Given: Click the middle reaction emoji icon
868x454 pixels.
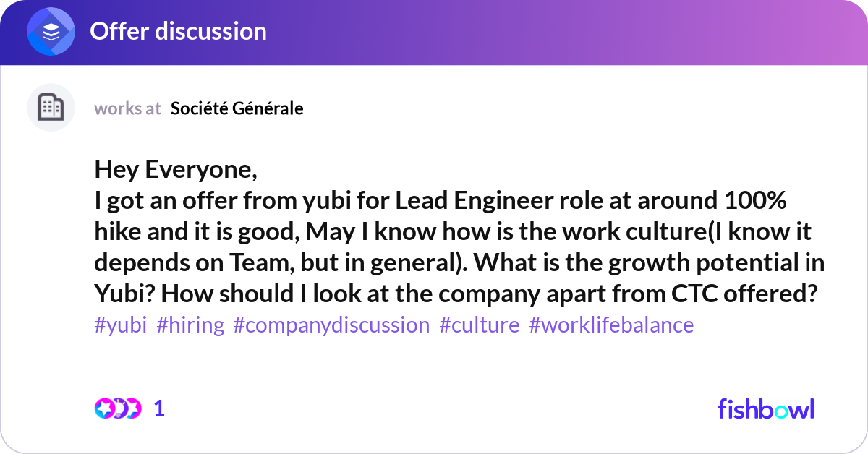Looking at the screenshot, I should [119, 408].
